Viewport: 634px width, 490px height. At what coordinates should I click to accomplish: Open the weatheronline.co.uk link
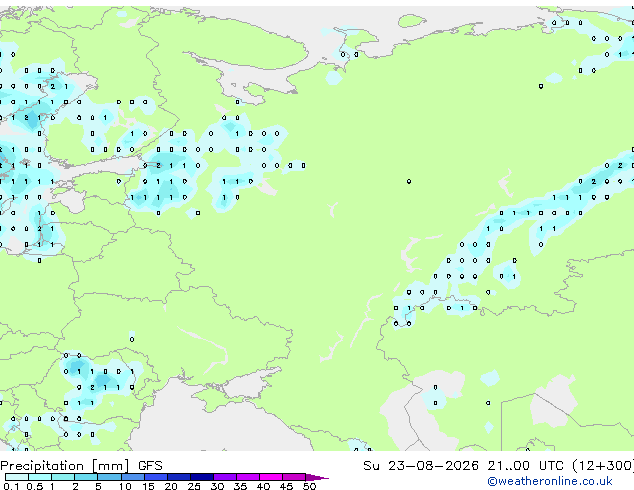(550, 481)
